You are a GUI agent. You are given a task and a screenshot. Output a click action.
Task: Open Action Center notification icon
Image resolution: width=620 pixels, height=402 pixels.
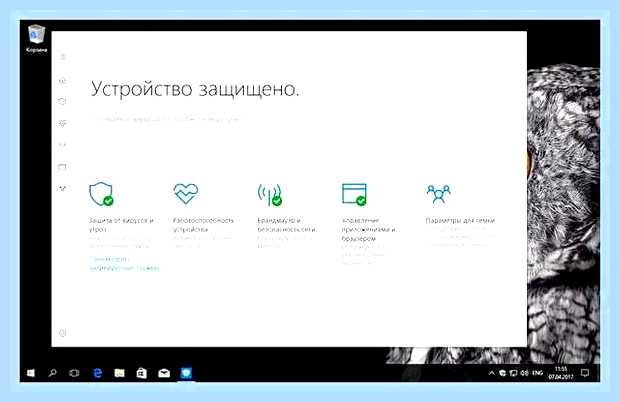point(585,373)
